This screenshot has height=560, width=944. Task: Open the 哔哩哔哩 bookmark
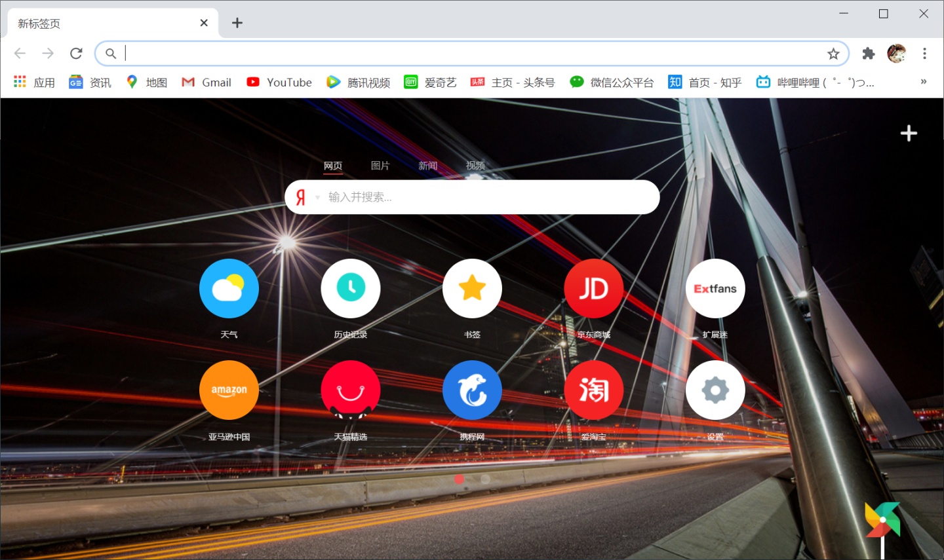pos(816,82)
